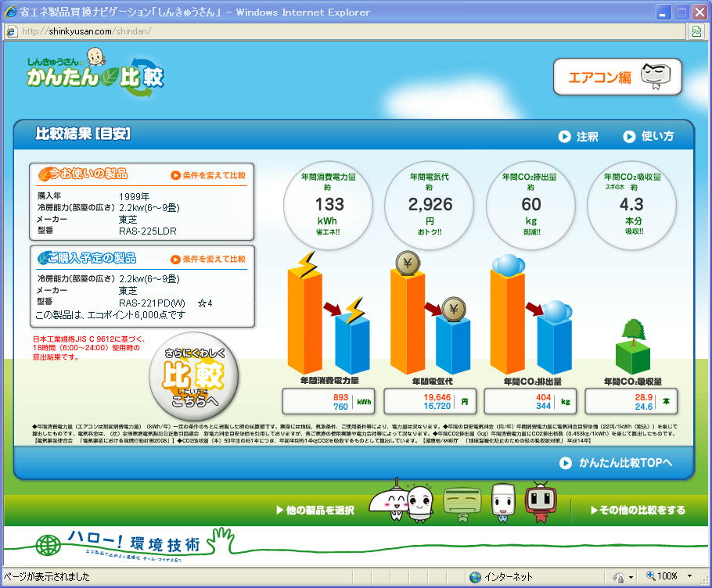
Task: Click the address bar URL shinkyusan.com/shindan/
Action: click(x=86, y=31)
